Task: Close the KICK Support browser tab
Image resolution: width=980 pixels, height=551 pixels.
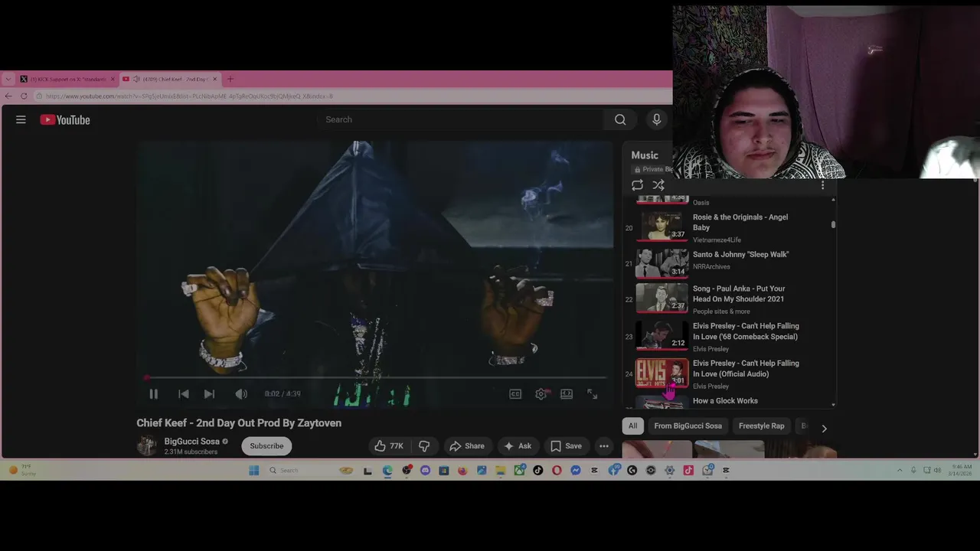Action: pos(113,79)
